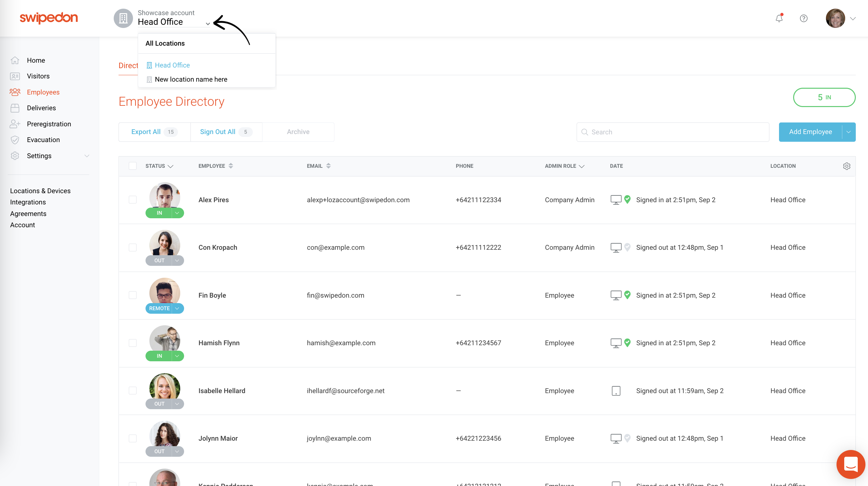Open table column settings gear
868x486 pixels.
coord(846,166)
